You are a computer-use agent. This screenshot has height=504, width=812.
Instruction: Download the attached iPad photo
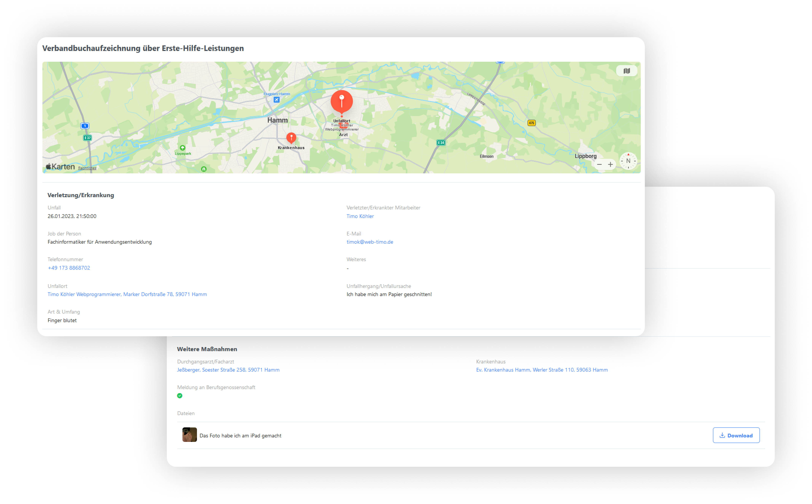(736, 435)
